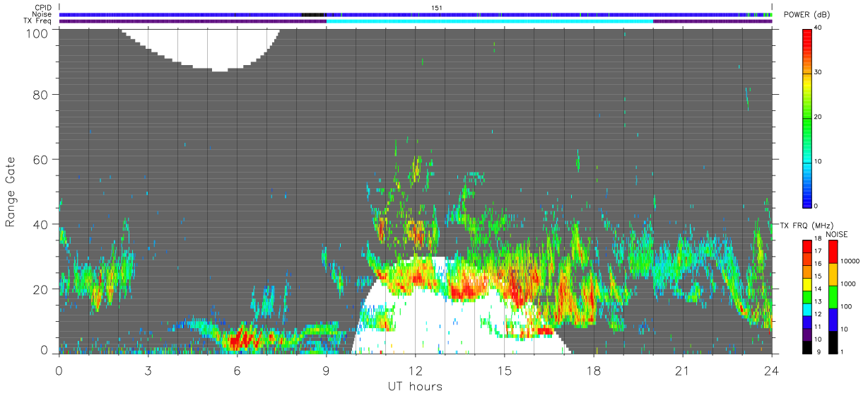Click the Range Gate axis title

pos(11,192)
